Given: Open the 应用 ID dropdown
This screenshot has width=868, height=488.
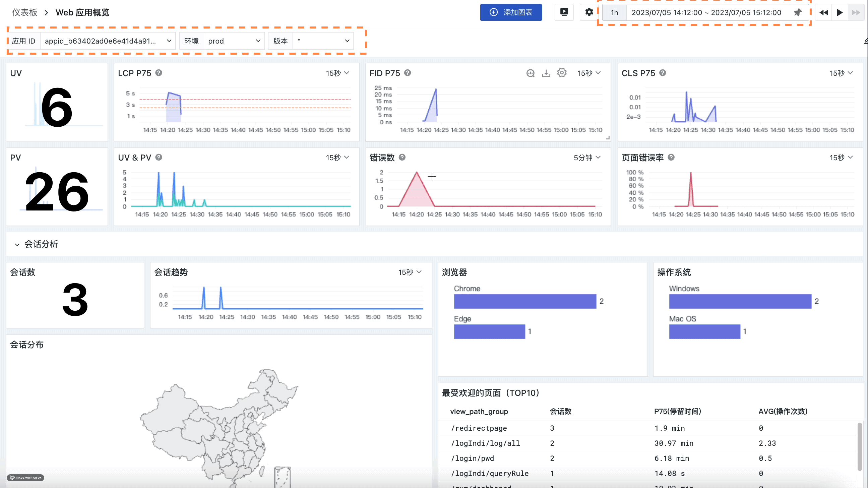Looking at the screenshot, I should (108, 41).
